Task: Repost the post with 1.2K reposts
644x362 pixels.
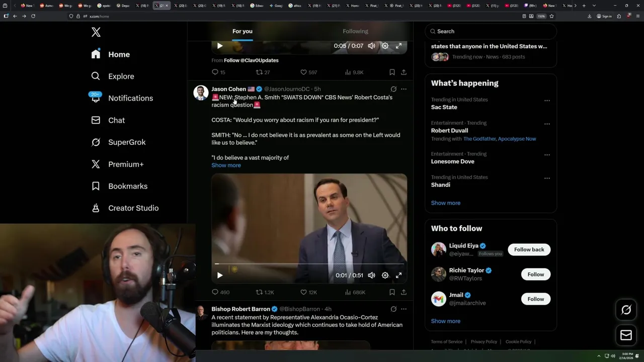Action: point(265,292)
